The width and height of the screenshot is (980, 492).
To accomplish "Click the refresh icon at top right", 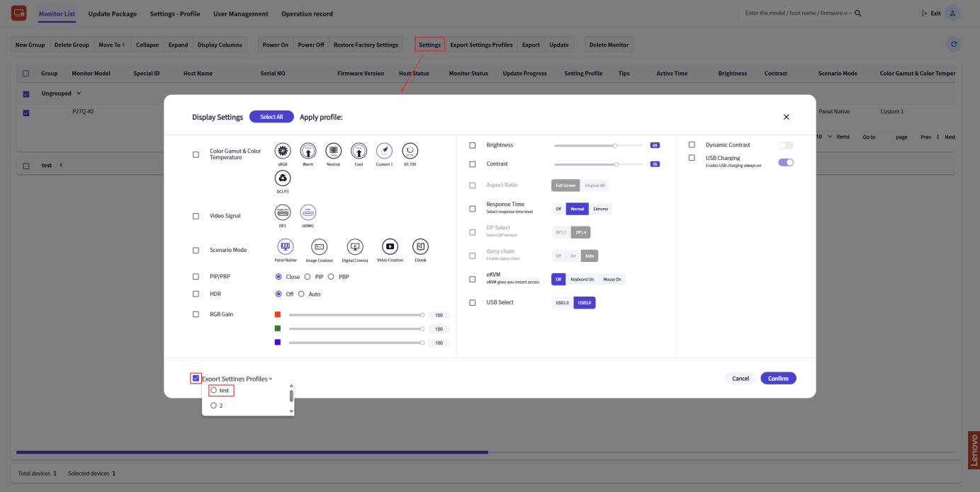I will (954, 45).
